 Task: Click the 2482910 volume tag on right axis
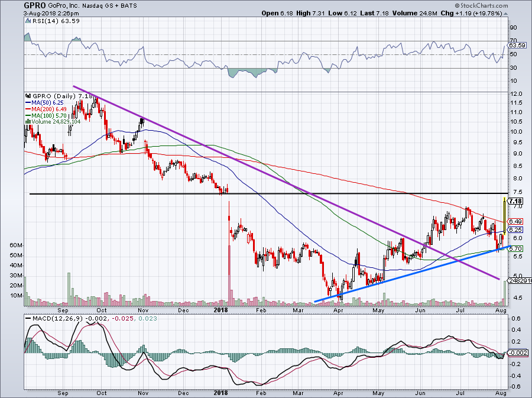[x=519, y=280]
